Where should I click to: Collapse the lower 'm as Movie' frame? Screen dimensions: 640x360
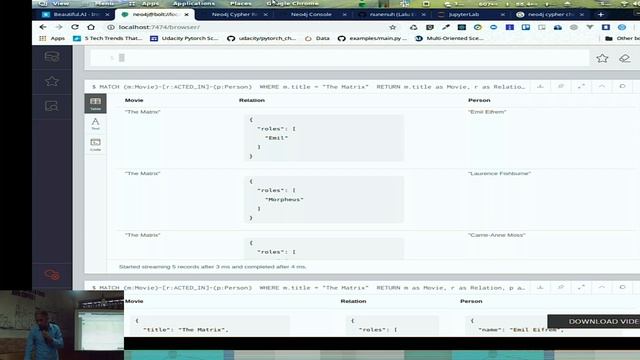tap(602, 287)
